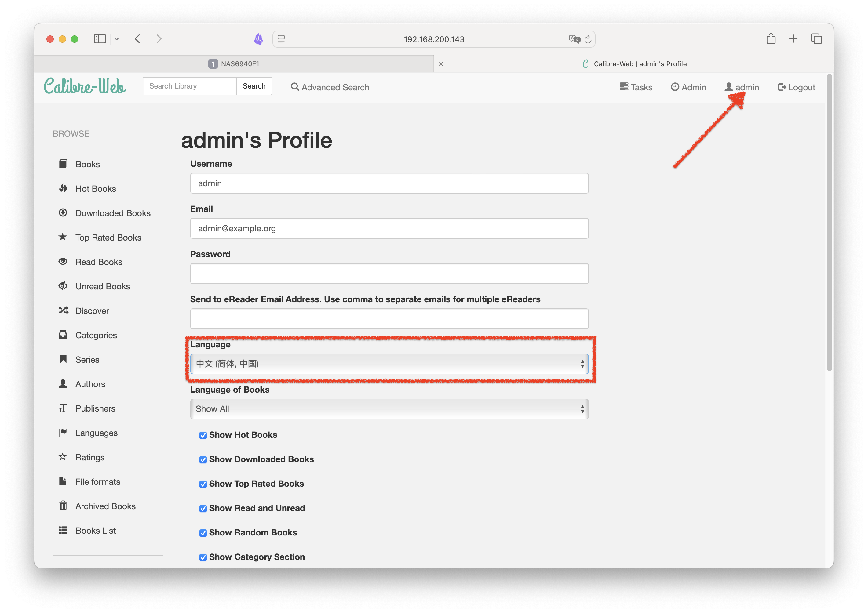Screen dimensions: 868x613
Task: Click the Unread Books crossed-eye icon
Action: [x=63, y=286]
